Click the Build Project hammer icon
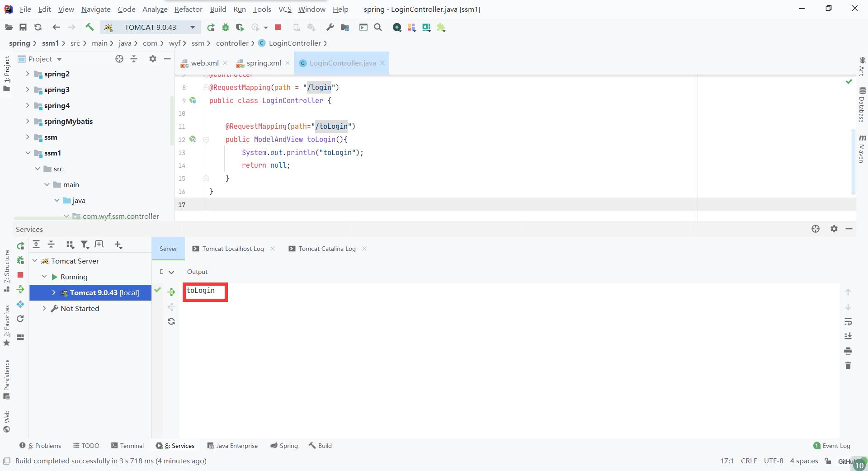 (x=90, y=28)
